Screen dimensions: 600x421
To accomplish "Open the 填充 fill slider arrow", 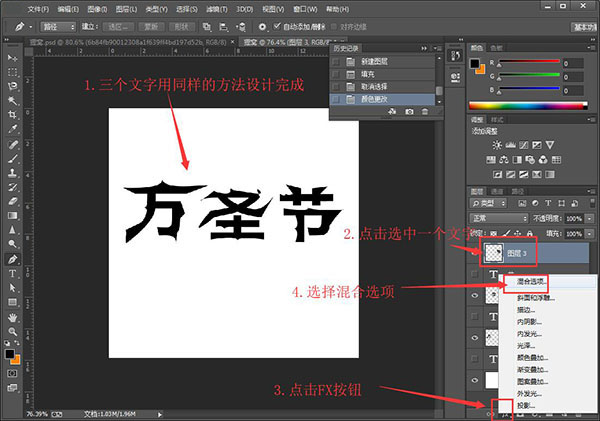I will (590, 234).
